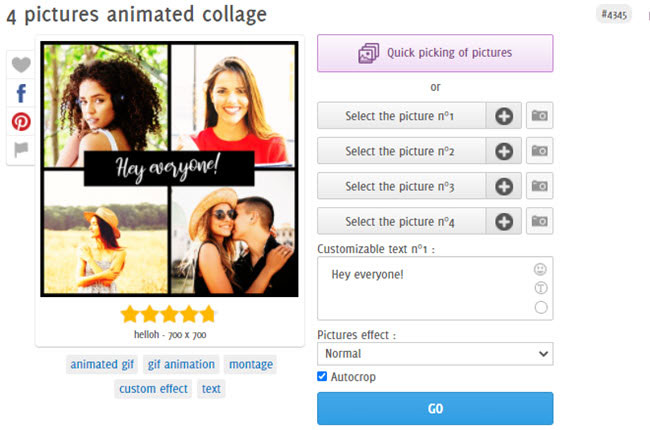Click plus icon for picture n°3
The width and height of the screenshot is (650, 430).
coord(504,186)
